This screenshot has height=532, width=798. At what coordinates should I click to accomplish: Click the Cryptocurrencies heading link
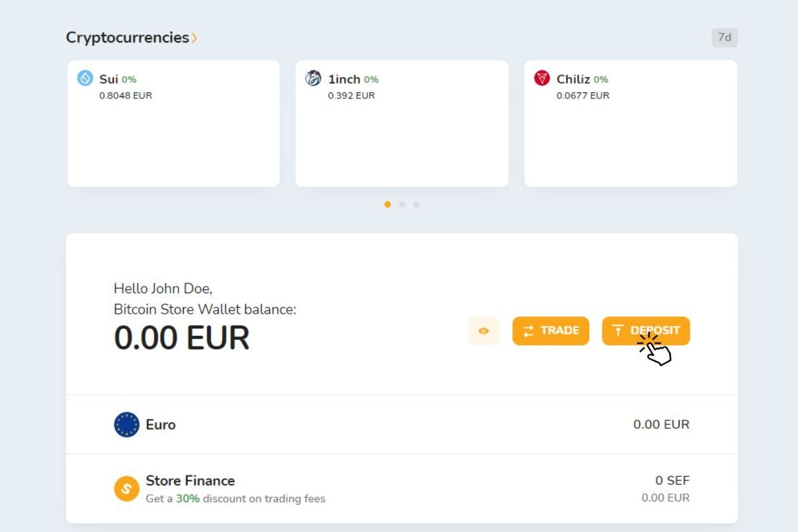click(x=127, y=38)
